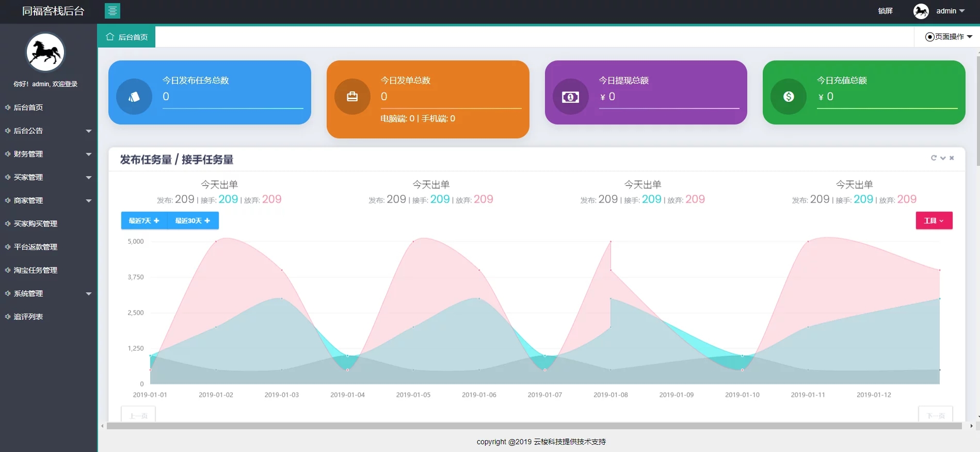This screenshot has height=452, width=980.
Task: Click the blue card's task icon
Action: [x=134, y=97]
